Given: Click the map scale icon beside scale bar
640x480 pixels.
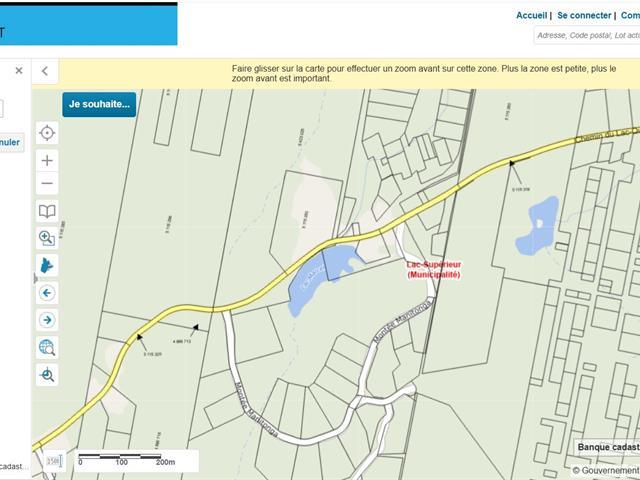Looking at the screenshot, I should 54,460.
